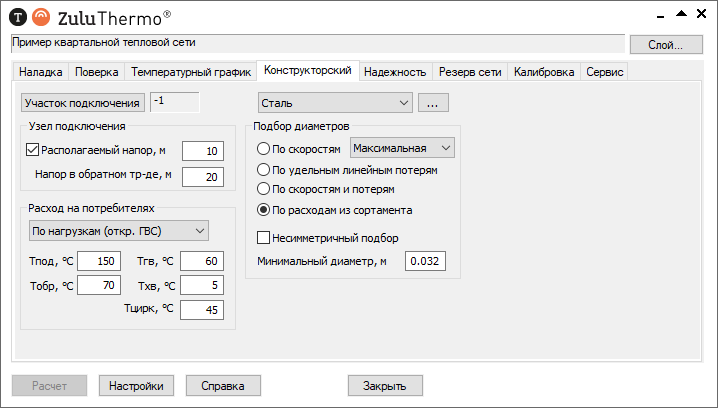Open the Температурный график tab
Image resolution: width=718 pixels, height=408 pixels.
[190, 72]
